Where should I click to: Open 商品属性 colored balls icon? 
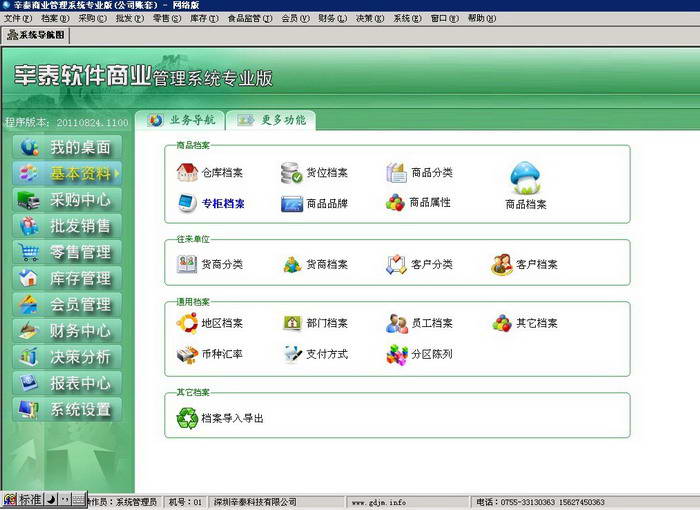395,202
